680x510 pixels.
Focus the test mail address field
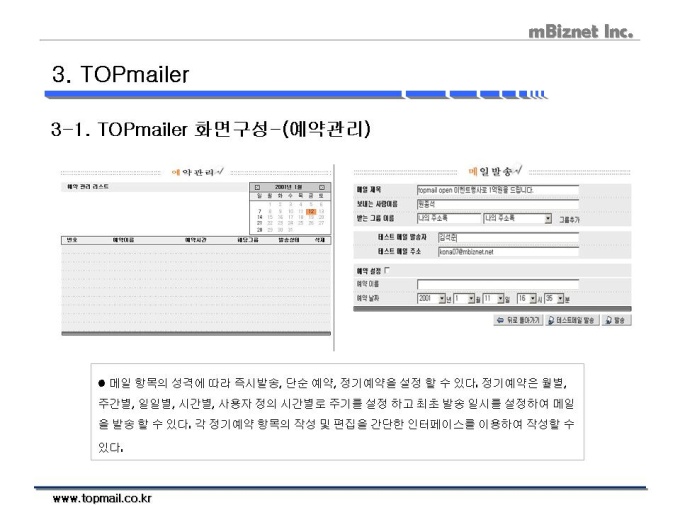click(508, 252)
